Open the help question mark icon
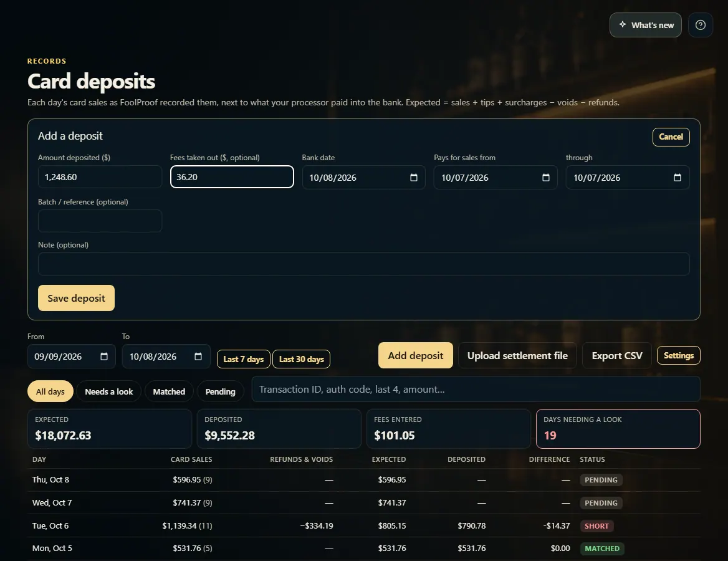The image size is (728, 561). (700, 25)
